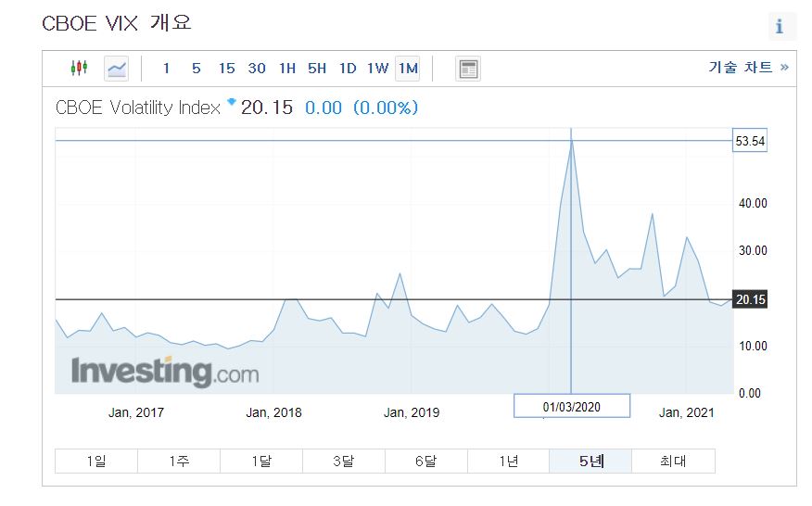This screenshot has height=506, width=812.
Task: Click the 30.00 y-axis label
Action: pyautogui.click(x=753, y=250)
